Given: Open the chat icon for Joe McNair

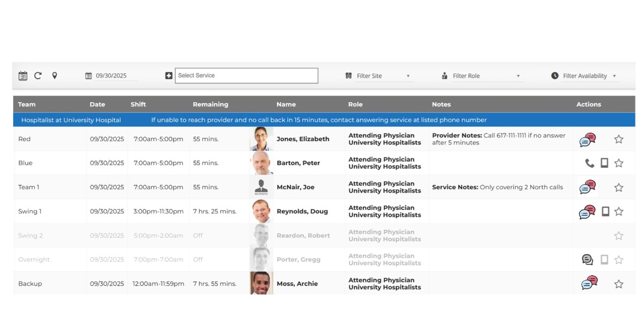Looking at the screenshot, I should [587, 187].
